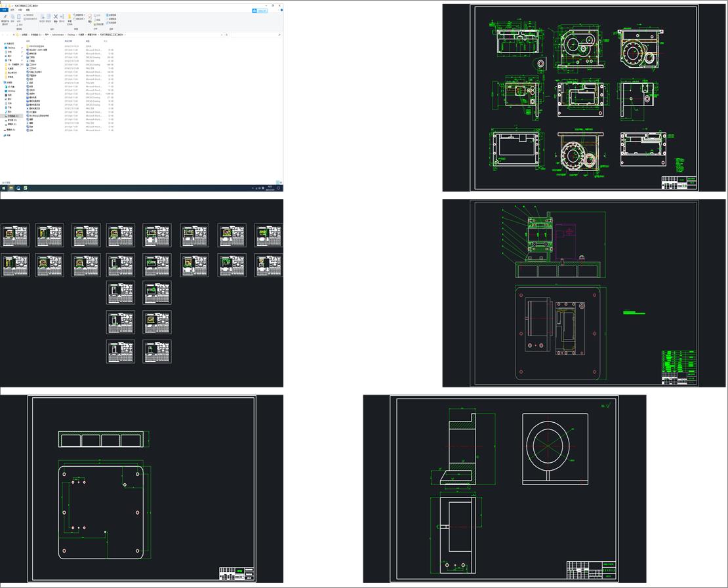This screenshot has height=588, width=728.
Task: Open the notification center icon on taskbar
Action: point(279,188)
